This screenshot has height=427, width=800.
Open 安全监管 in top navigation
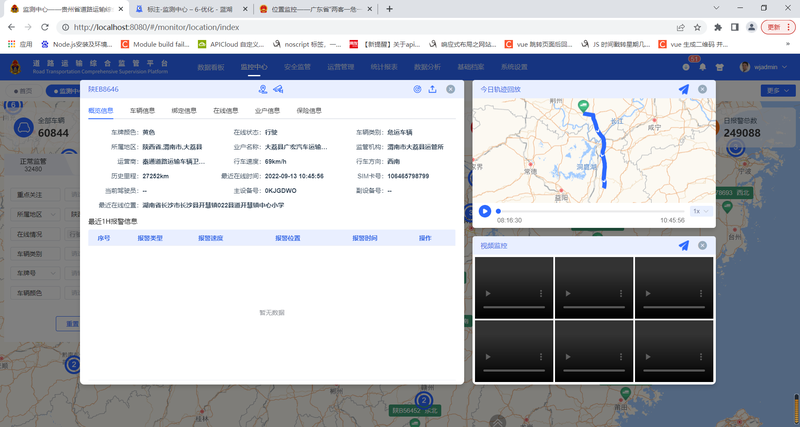coord(297,67)
